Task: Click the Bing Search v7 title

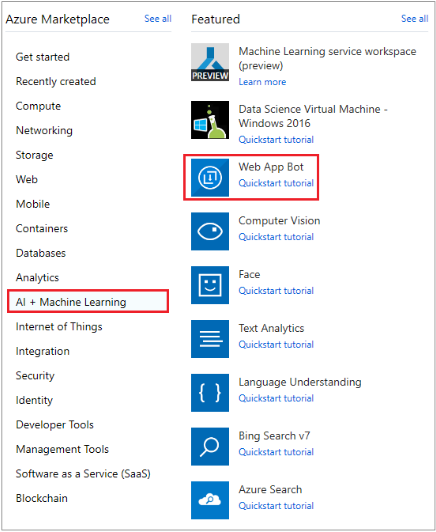Action: point(274,436)
